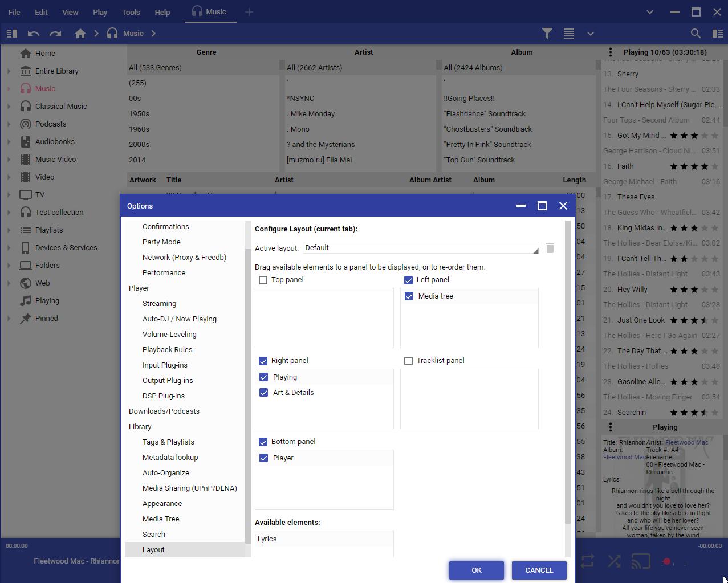Click the undo arrow in toolbar
Screen dimensions: 728x583
[33, 34]
